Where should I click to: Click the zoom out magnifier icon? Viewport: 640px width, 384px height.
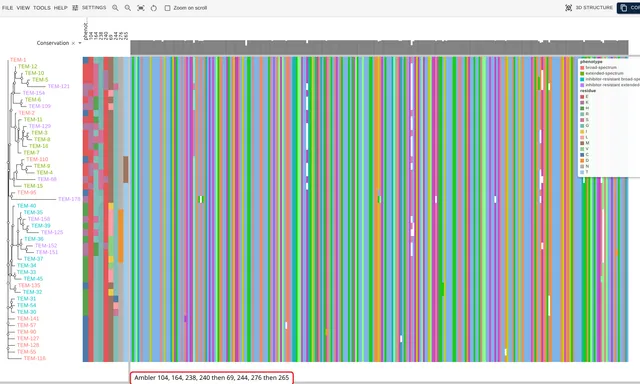point(128,8)
